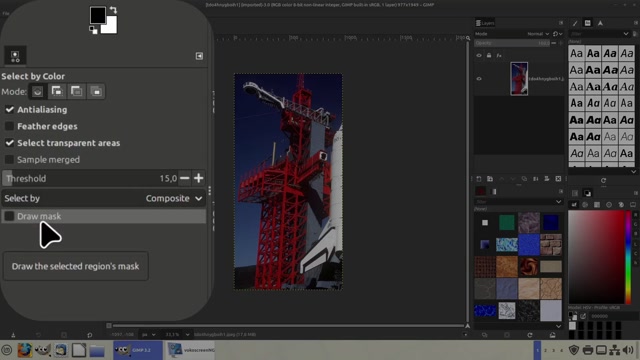Expand the fonts list bottom chevron
This screenshot has height=360, width=640.
click(x=633, y=172)
